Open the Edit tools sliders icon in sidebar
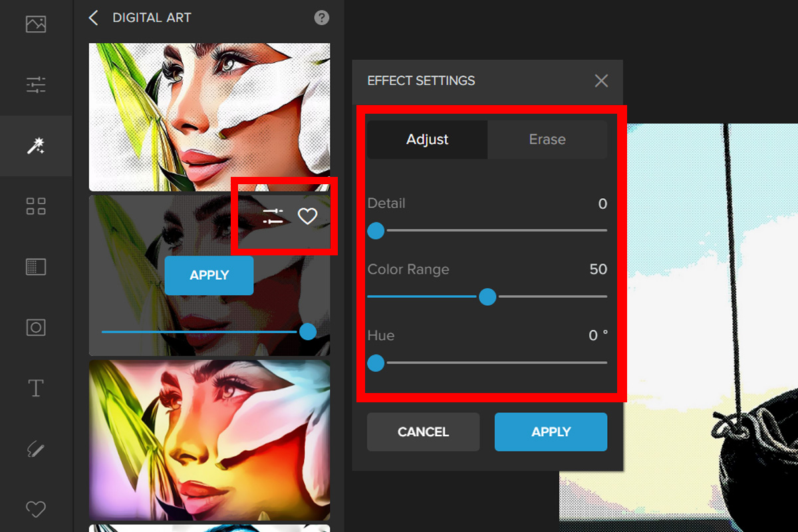The width and height of the screenshot is (798, 532). tap(35, 84)
